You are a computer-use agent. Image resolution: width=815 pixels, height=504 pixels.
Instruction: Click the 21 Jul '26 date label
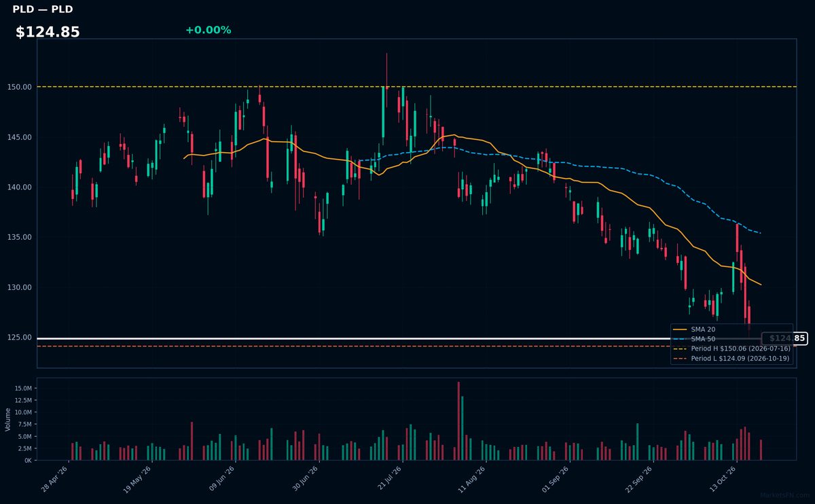[x=388, y=479]
